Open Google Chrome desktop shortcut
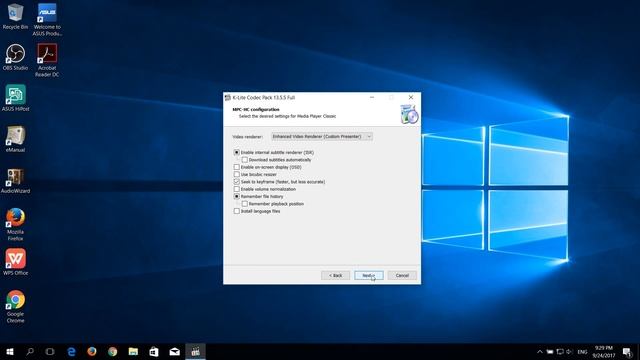Image resolution: width=640 pixels, height=360 pixels. pyautogui.click(x=15, y=306)
